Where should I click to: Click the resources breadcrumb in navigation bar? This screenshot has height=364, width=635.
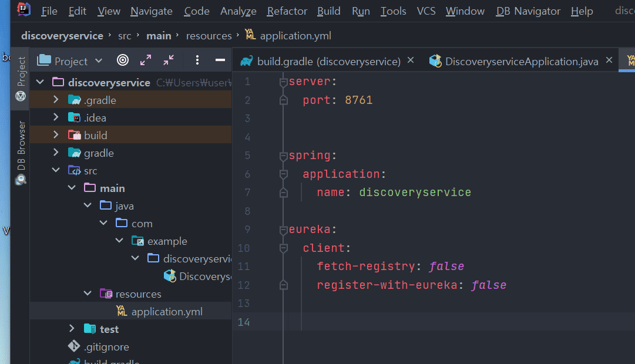(209, 36)
